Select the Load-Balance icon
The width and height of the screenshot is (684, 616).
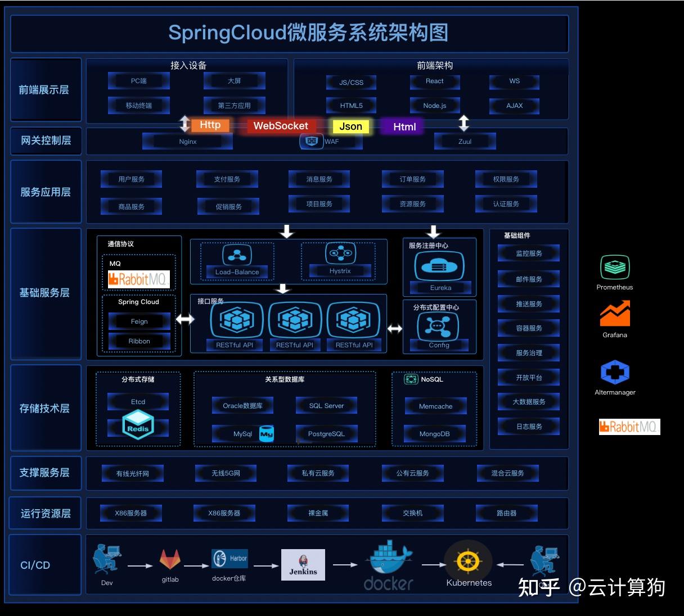pyautogui.click(x=237, y=255)
